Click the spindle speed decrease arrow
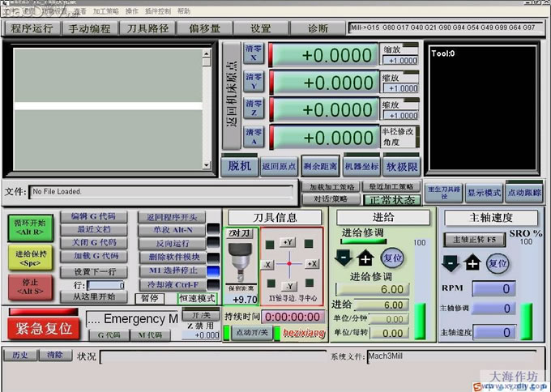Image resolution: width=551 pixels, height=392 pixels. 450,264
